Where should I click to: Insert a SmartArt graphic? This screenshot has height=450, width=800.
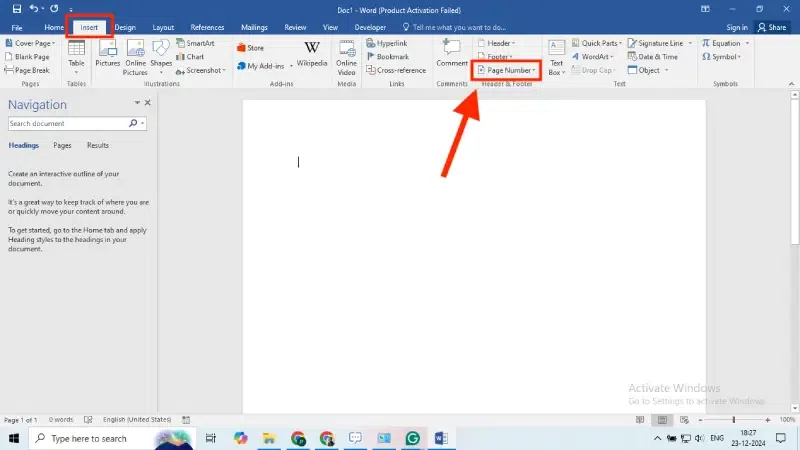pos(195,43)
